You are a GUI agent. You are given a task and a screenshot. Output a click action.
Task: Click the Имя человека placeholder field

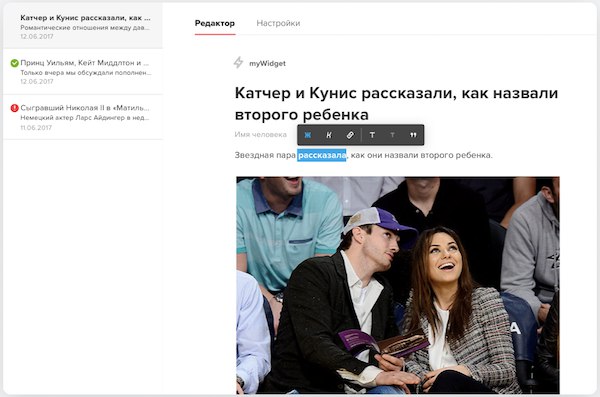261,134
